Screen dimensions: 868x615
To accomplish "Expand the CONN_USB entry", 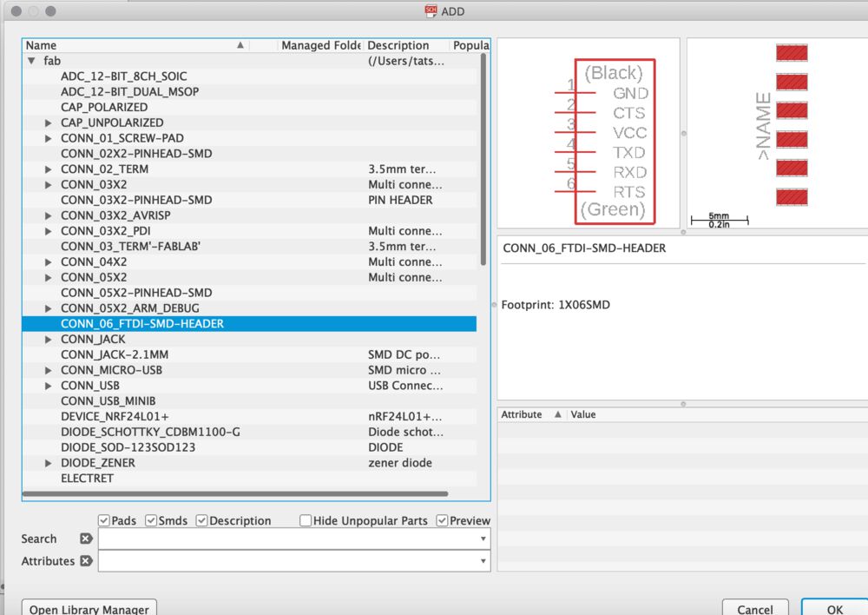I will point(48,386).
